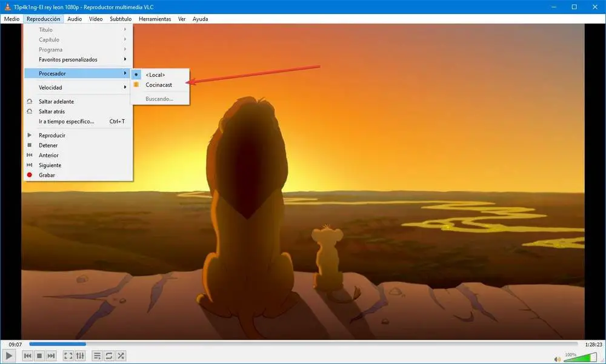Click the elapsed time 09:07 label
This screenshot has width=606, height=364.
[x=15, y=344]
